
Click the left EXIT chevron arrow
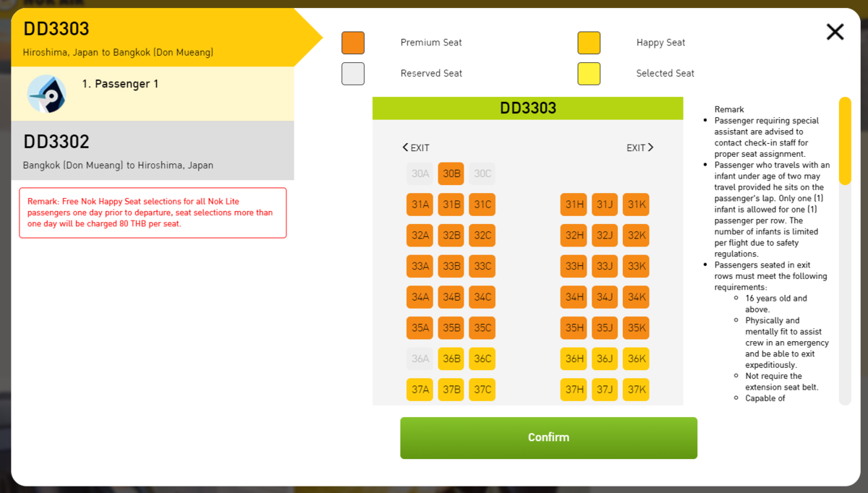tap(406, 147)
